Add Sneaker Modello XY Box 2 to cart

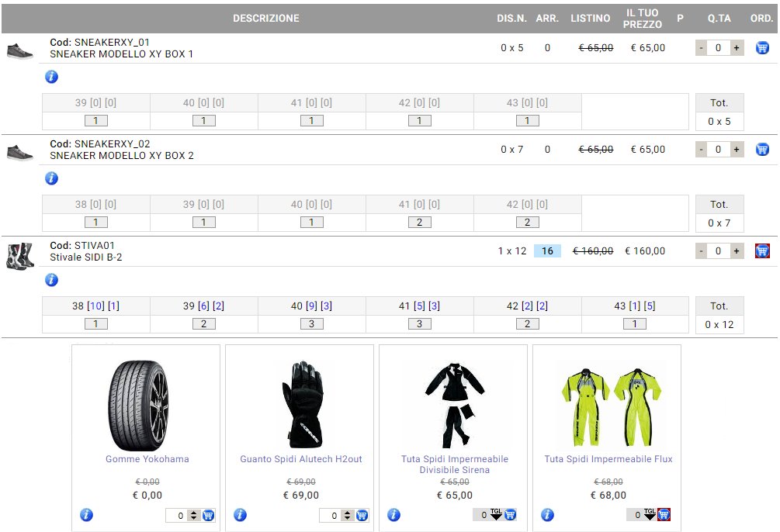(762, 150)
